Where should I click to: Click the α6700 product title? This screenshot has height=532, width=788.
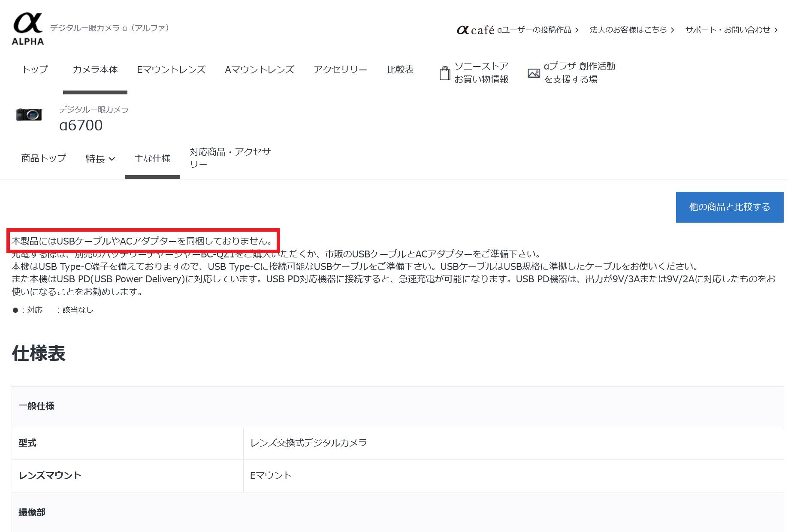81,125
